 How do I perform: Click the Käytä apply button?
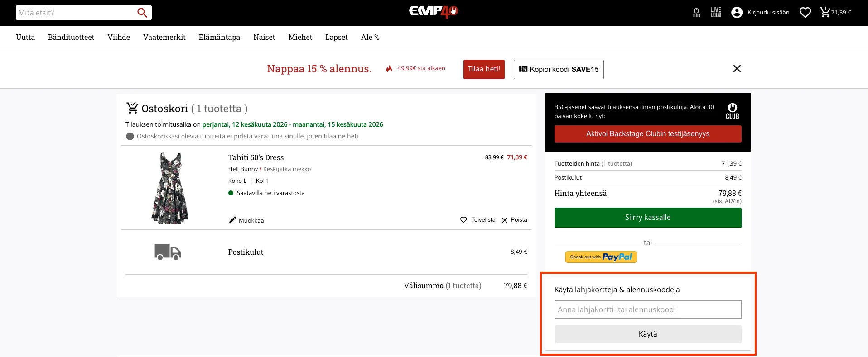click(648, 334)
